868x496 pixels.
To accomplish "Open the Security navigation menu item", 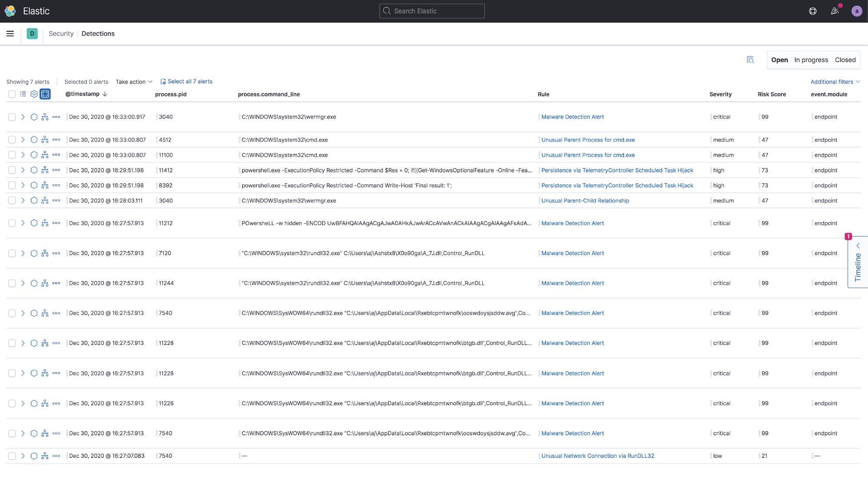I will [61, 33].
